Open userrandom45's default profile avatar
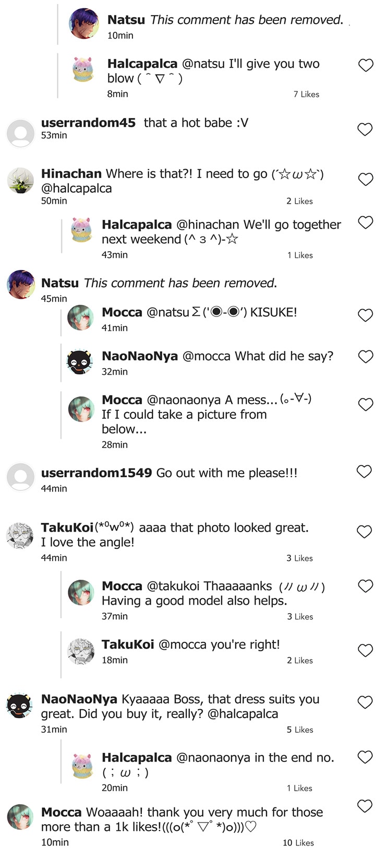This screenshot has height=868, width=386. (20, 133)
